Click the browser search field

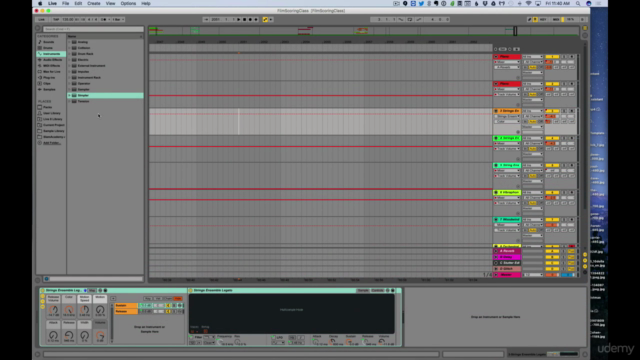pos(93,29)
